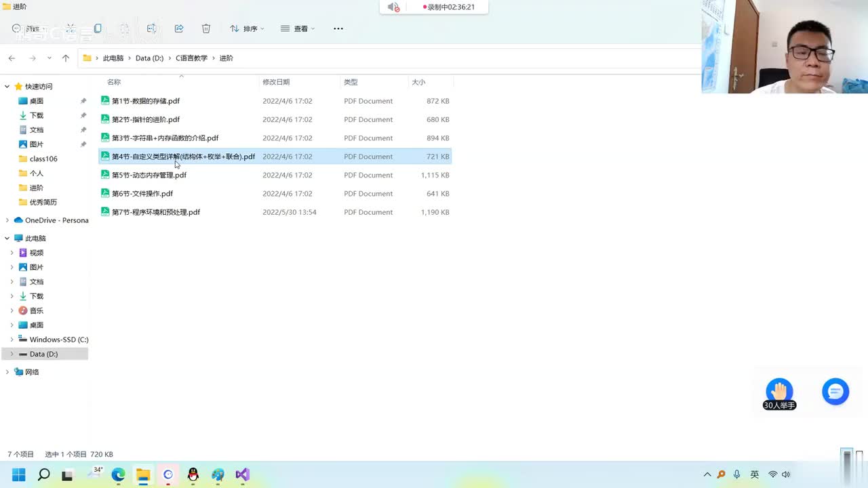Click C语言教学 in the address breadcrumb
This screenshot has width=868, height=488.
[x=191, y=58]
